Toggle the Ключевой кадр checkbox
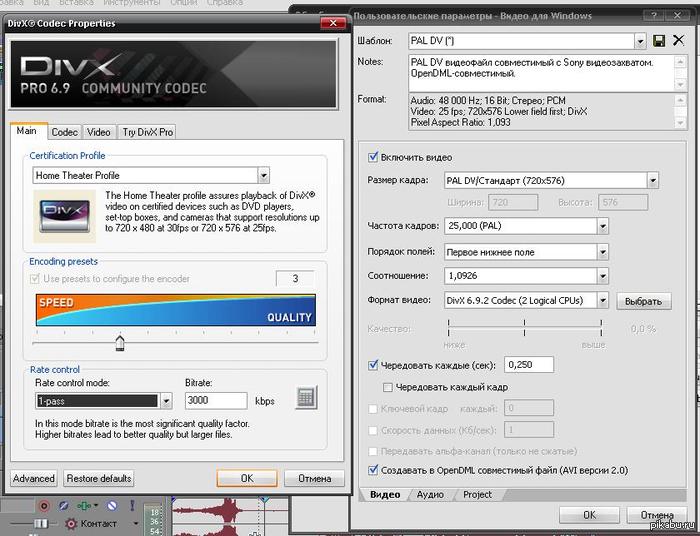Viewport: 700px width, 536px height. (373, 408)
